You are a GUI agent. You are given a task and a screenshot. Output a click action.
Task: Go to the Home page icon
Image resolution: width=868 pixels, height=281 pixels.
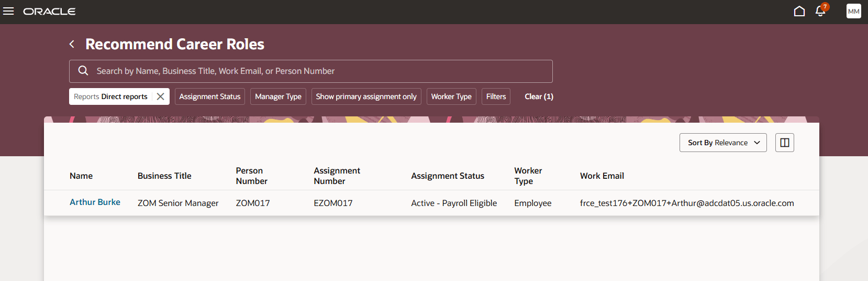(x=799, y=11)
